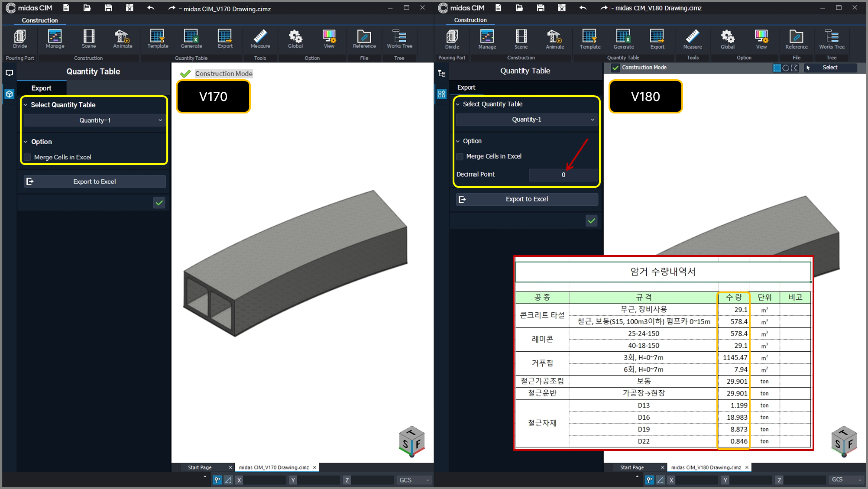The image size is (868, 489).
Task: Click the Template icon in V170 window
Action: (158, 39)
